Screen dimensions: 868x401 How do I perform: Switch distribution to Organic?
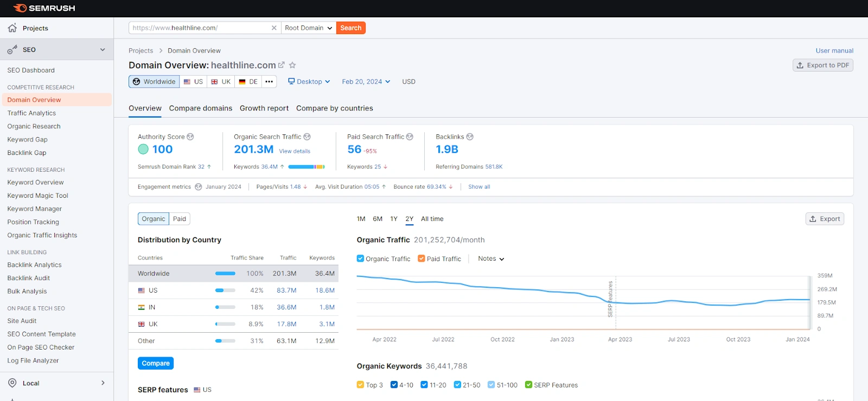(154, 219)
